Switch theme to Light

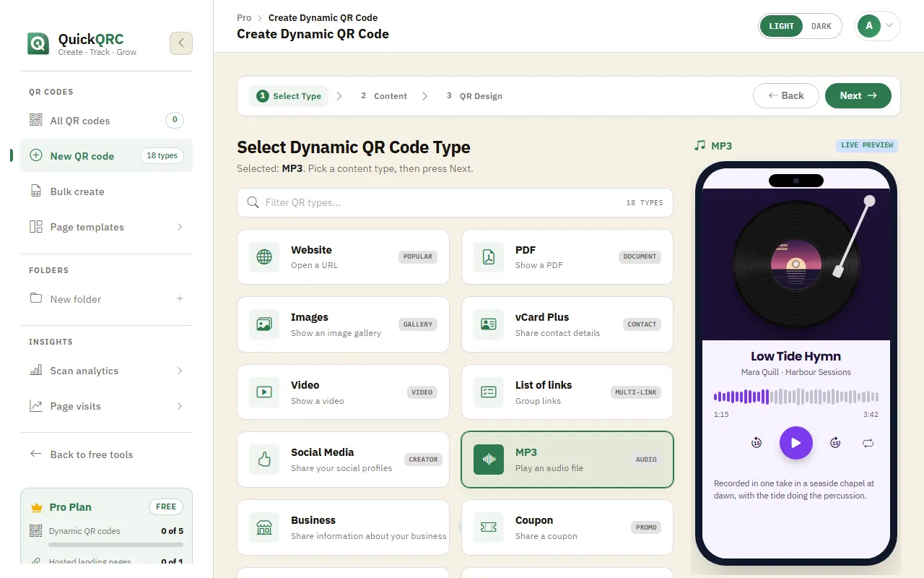click(x=781, y=26)
